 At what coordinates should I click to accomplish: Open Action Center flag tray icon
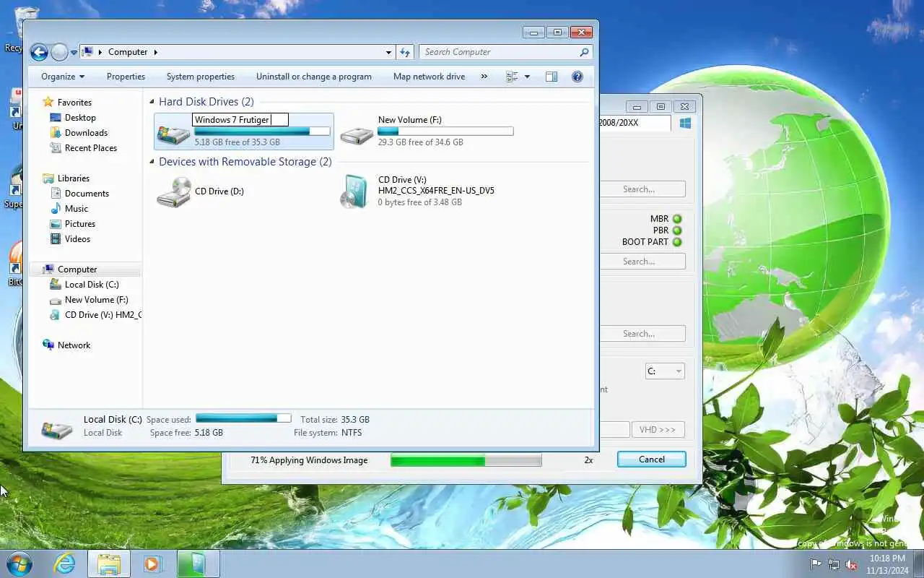click(816, 564)
